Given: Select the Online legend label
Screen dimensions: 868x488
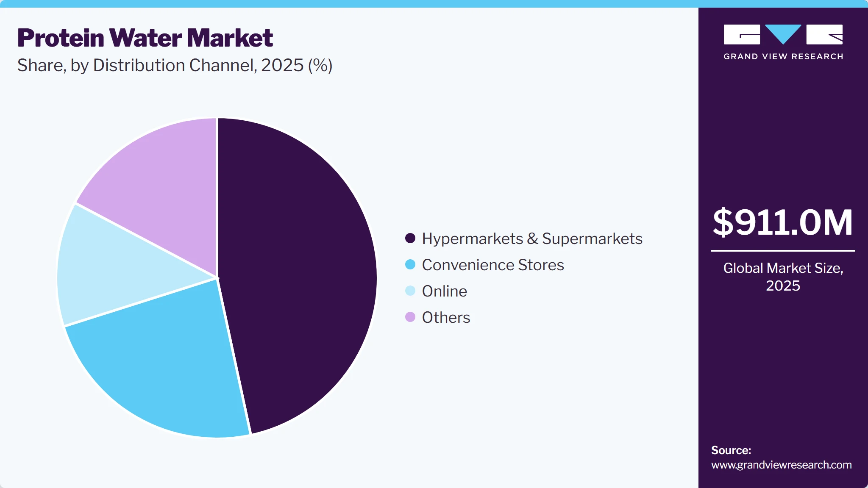Looking at the screenshot, I should (x=444, y=291).
